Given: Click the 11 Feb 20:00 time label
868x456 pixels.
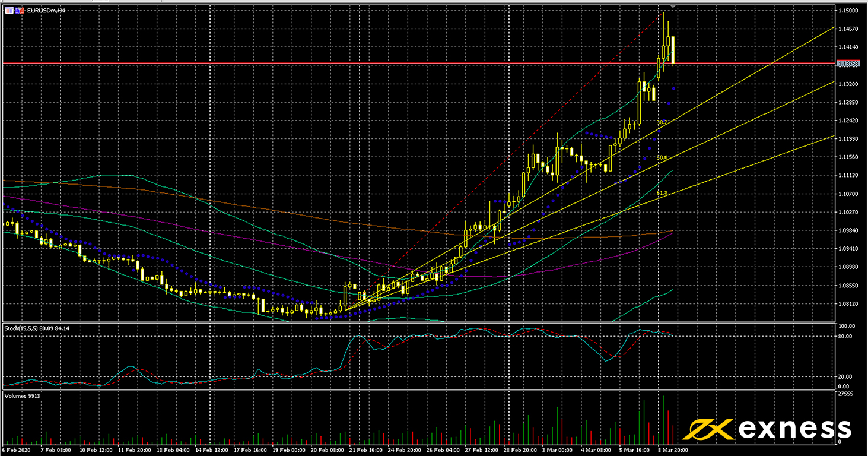Looking at the screenshot, I should (134, 450).
